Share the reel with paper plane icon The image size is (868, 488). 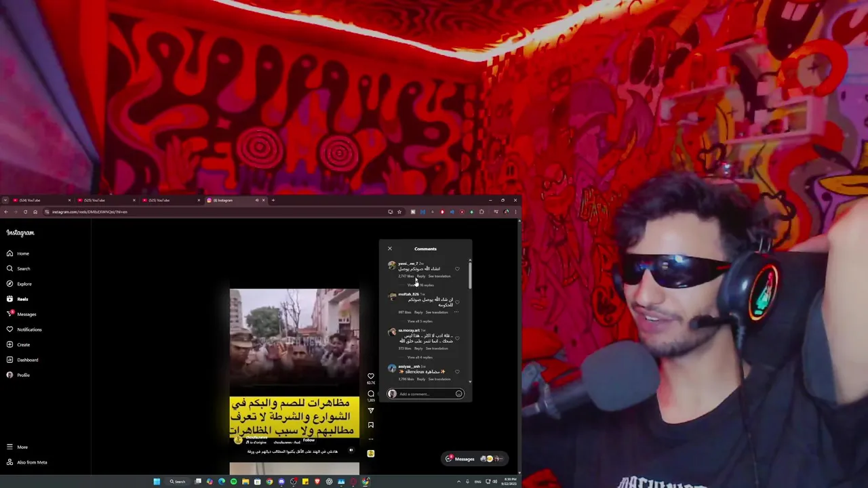pos(371,410)
